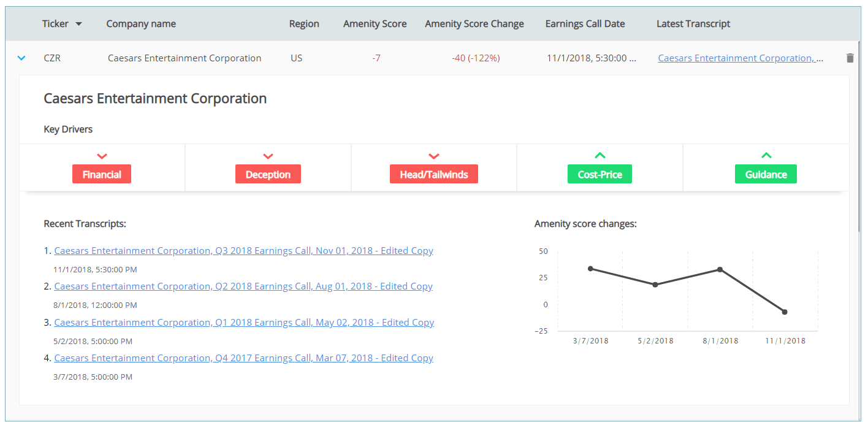
Task: Click the Amenity score changes label
Action: pyautogui.click(x=585, y=224)
